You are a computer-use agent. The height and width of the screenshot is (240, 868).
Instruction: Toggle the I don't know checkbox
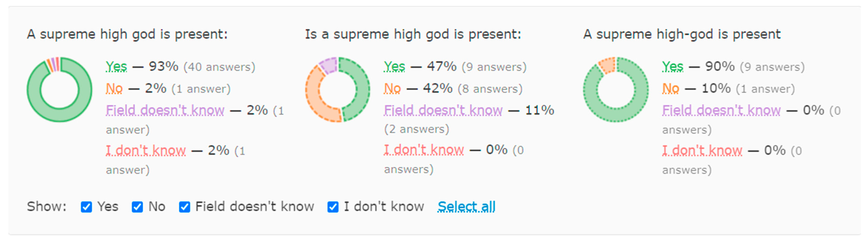pos(333,207)
